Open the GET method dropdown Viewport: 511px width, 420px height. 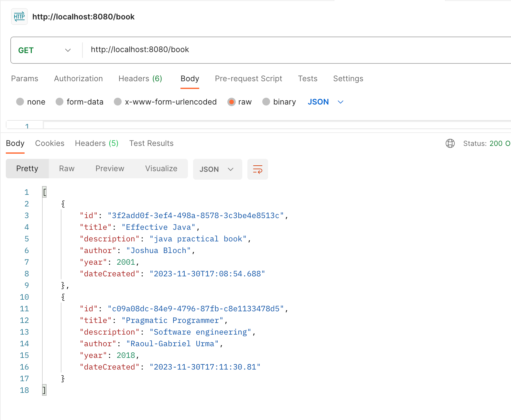[x=45, y=50]
